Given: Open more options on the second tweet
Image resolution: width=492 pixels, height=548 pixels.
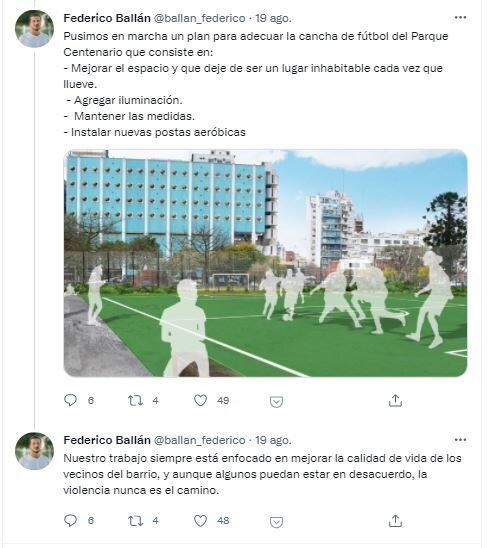Looking at the screenshot, I should coord(460,440).
